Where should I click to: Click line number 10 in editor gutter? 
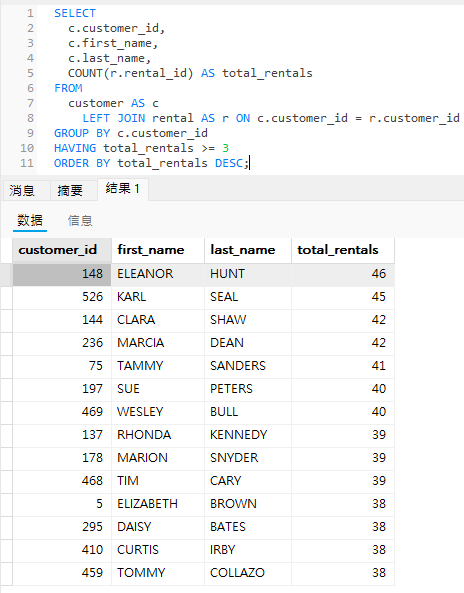[27, 148]
